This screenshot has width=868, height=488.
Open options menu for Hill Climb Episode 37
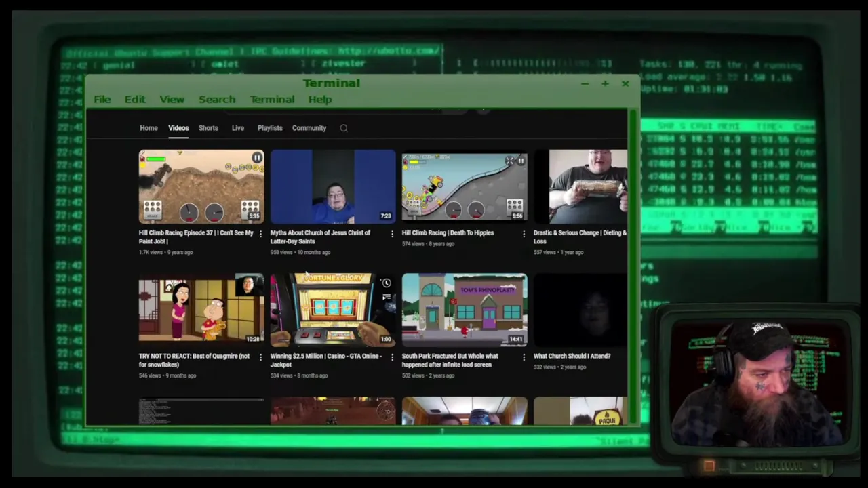pos(260,234)
